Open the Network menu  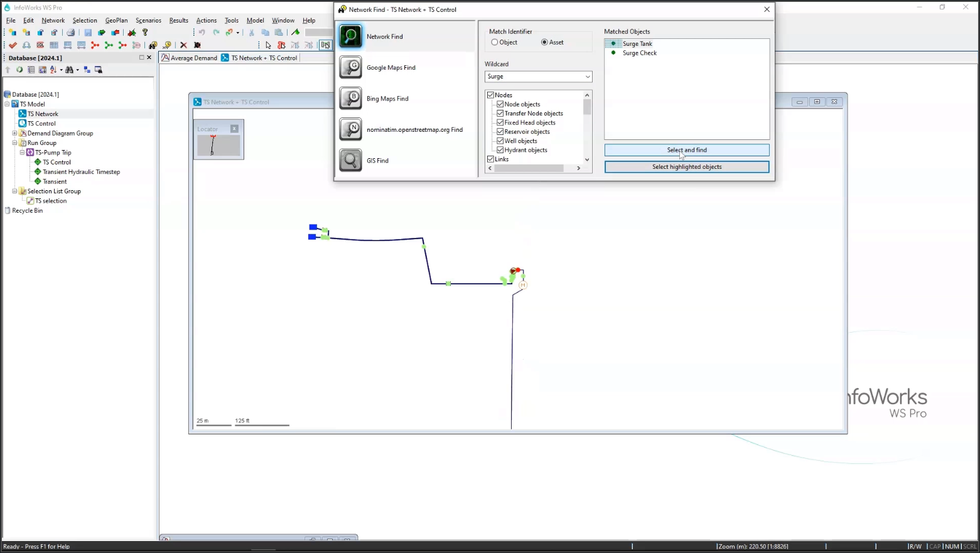[53, 20]
